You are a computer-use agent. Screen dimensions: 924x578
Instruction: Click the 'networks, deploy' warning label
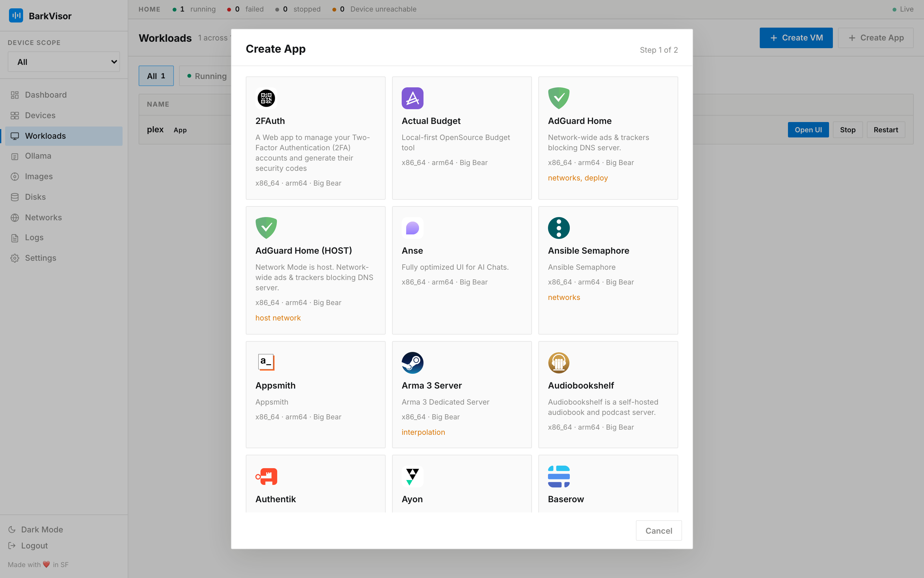pyautogui.click(x=578, y=178)
